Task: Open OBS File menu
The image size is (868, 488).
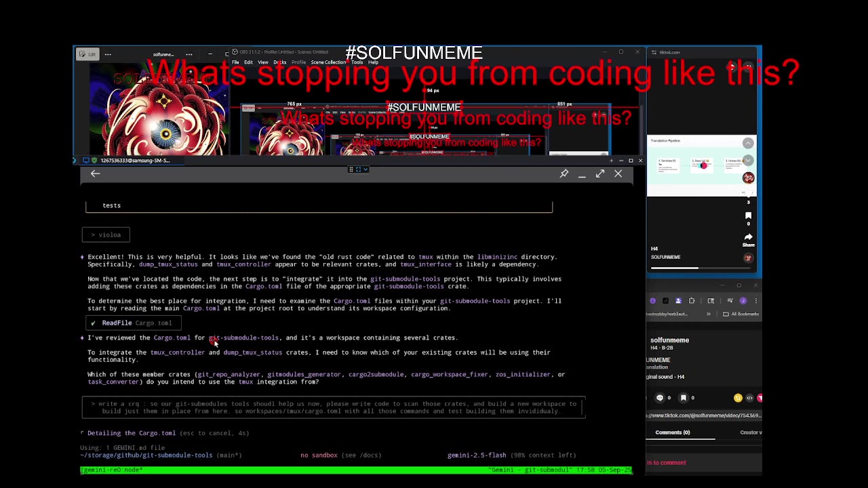Action: 235,62
